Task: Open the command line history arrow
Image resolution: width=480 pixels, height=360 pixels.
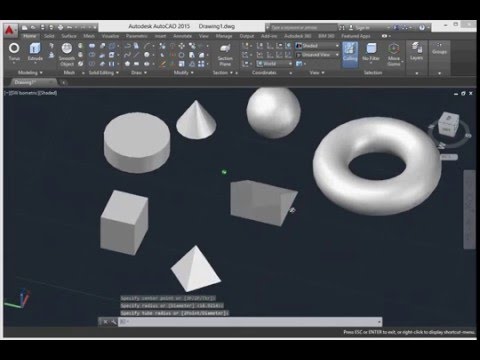Action: coord(379,322)
